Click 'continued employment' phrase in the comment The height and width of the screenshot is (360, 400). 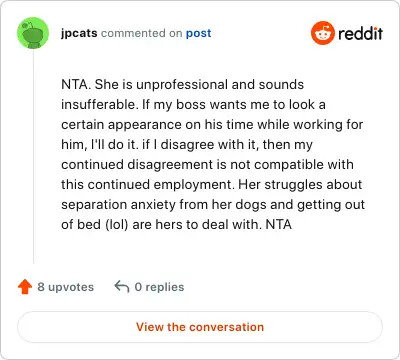click(160, 185)
